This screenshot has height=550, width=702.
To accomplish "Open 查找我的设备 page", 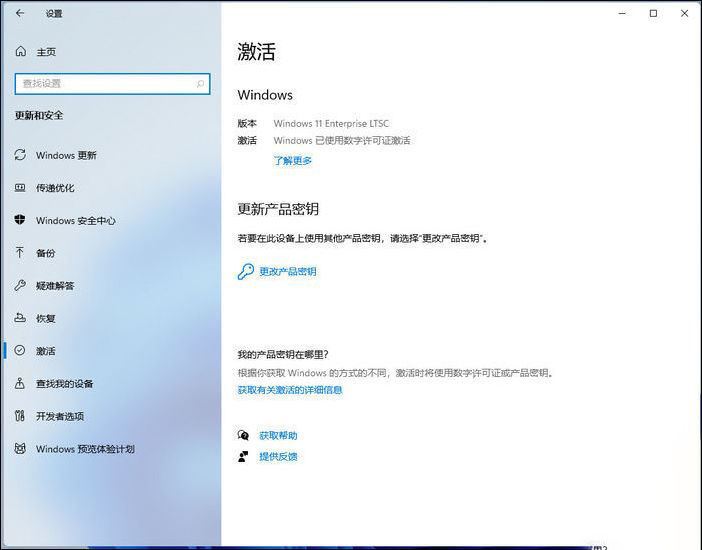I will 64,383.
